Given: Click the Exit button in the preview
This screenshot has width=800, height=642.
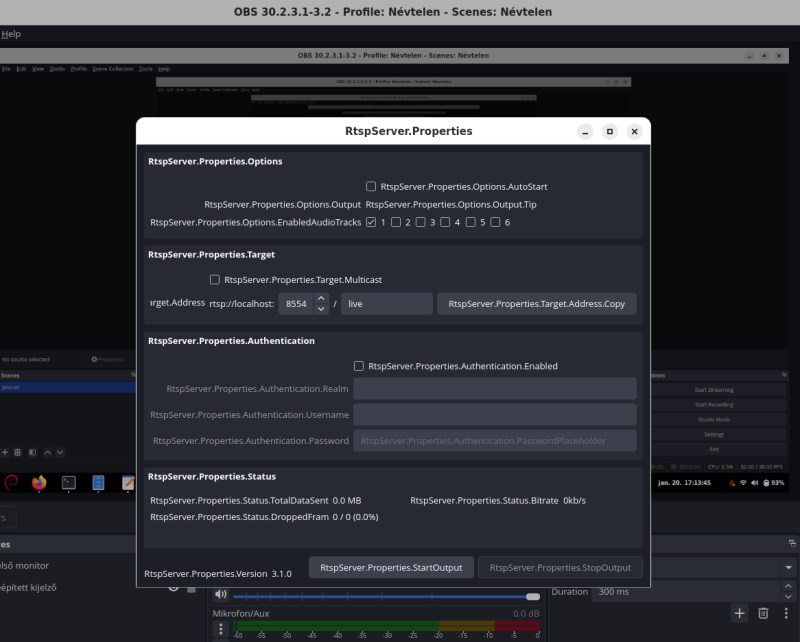Looking at the screenshot, I should (x=714, y=449).
